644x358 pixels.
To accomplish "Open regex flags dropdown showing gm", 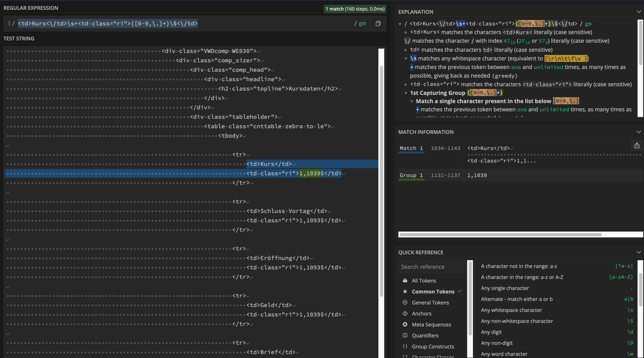I will tap(361, 24).
